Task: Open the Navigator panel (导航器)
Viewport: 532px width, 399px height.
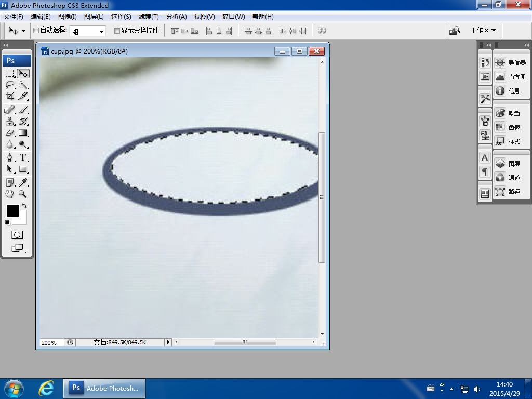Action: click(511, 63)
